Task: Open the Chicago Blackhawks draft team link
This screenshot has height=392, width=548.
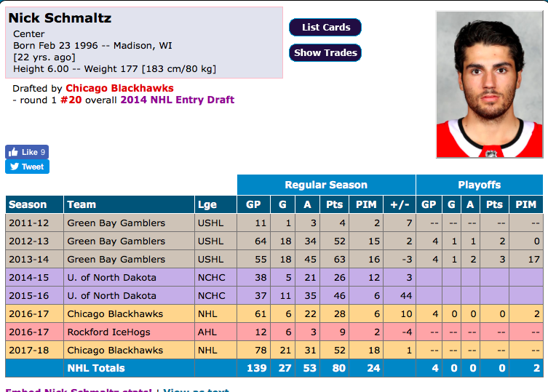Action: (x=119, y=88)
